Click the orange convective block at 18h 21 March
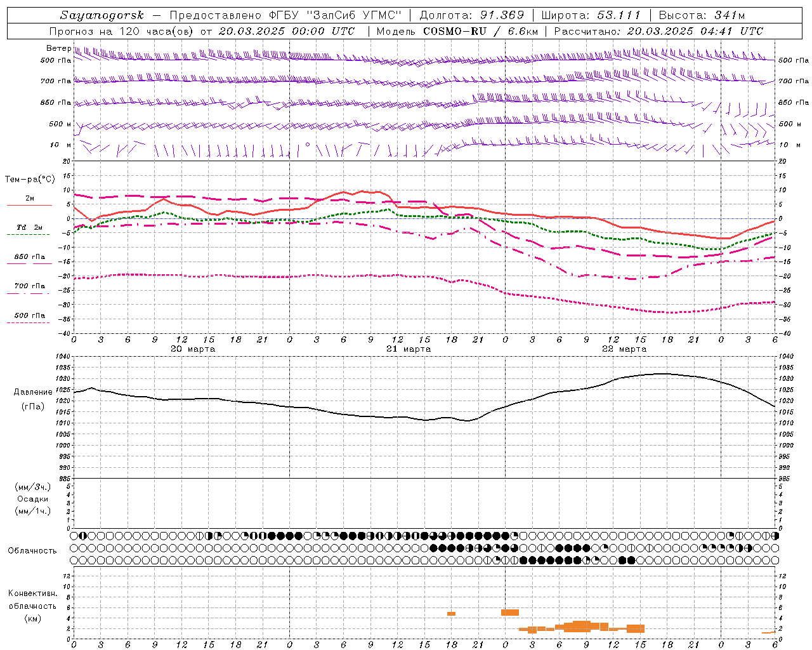 click(451, 613)
